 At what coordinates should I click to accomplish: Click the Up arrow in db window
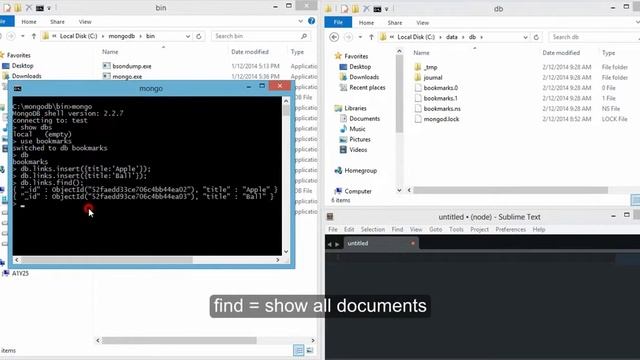[371, 37]
